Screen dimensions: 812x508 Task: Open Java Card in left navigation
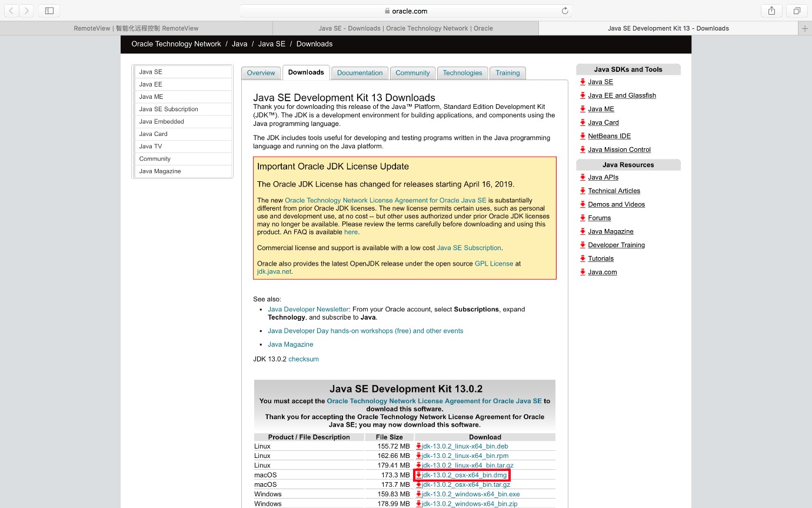tap(184, 134)
